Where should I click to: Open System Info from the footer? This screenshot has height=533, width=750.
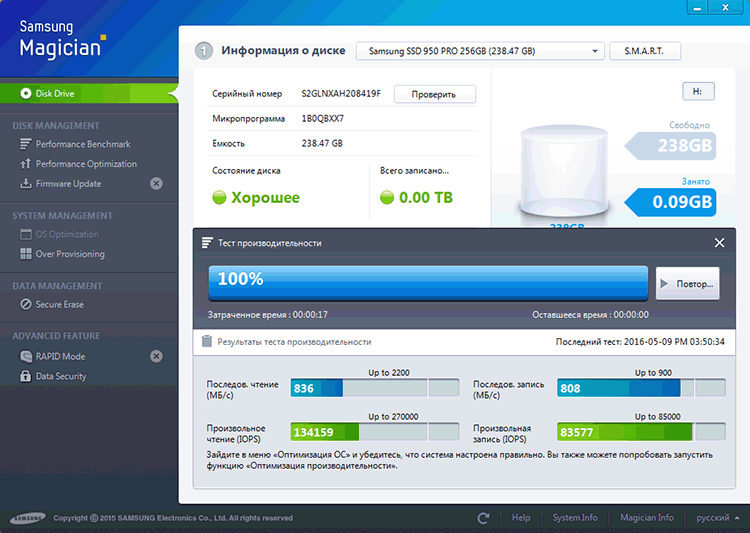coord(574,518)
